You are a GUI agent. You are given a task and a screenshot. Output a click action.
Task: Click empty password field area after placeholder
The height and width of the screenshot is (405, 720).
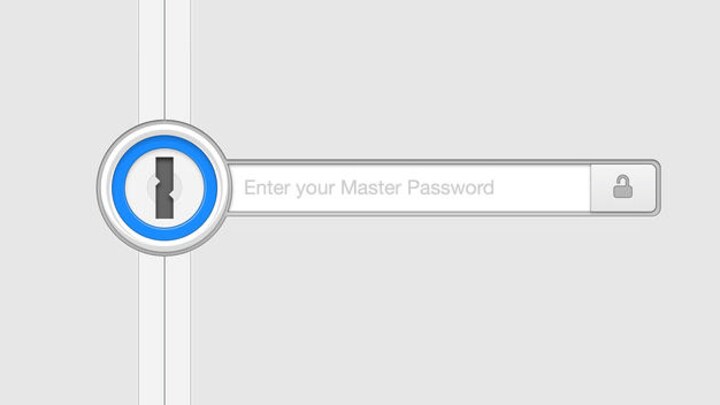[x=542, y=187]
